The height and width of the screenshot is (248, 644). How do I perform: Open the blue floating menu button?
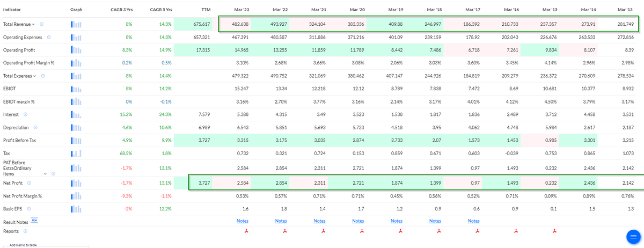634,237
